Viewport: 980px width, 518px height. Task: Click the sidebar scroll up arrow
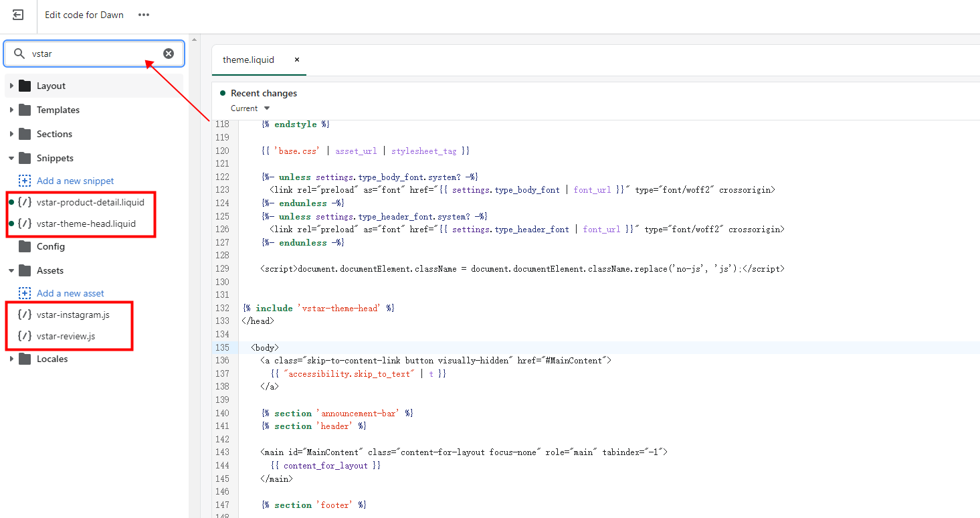pos(194,39)
